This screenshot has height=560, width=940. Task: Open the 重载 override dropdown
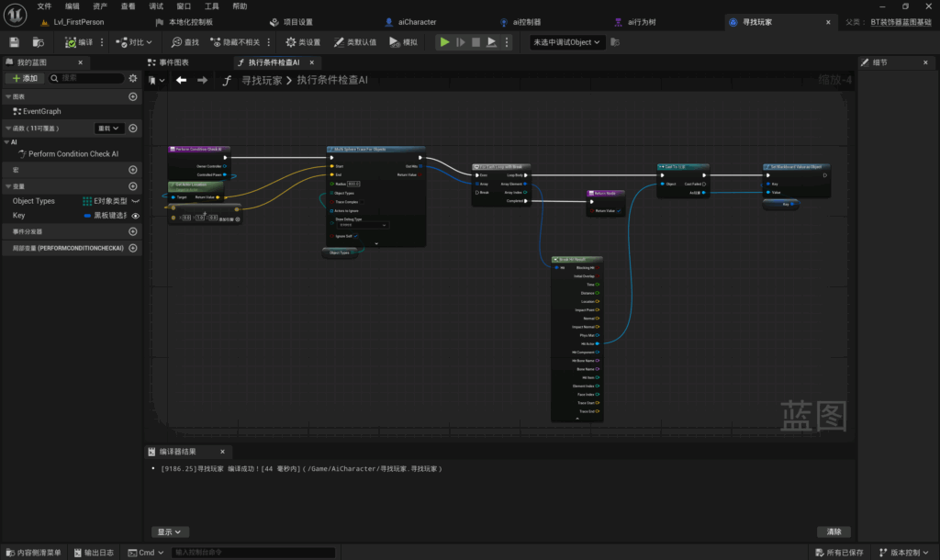[x=108, y=129]
